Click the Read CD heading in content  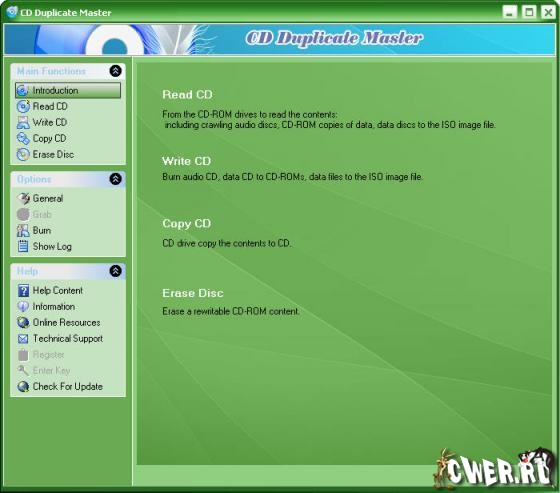pos(187,94)
